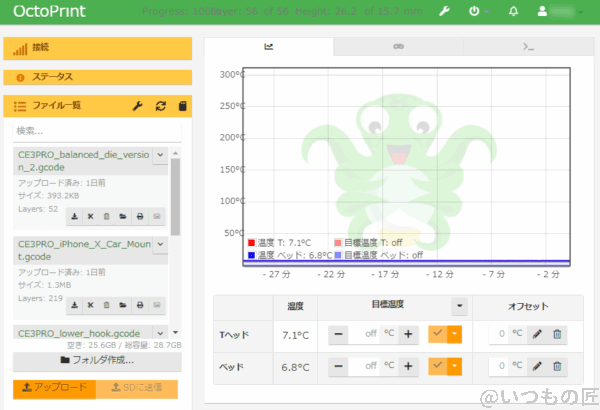This screenshot has height=410, width=600.
Task: Open T head temperature preset dropdown
Action: pyautogui.click(x=455, y=335)
